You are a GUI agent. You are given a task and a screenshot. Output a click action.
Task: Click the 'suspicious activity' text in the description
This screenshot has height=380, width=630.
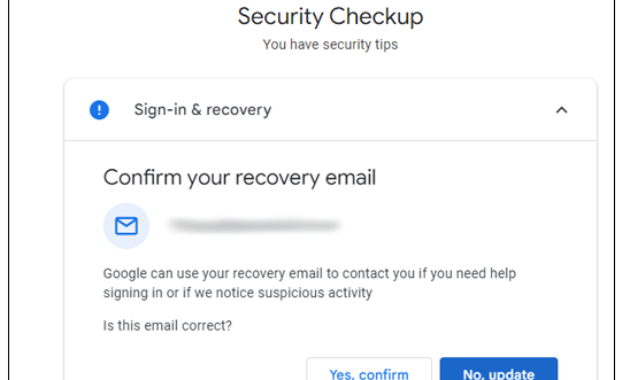click(315, 293)
